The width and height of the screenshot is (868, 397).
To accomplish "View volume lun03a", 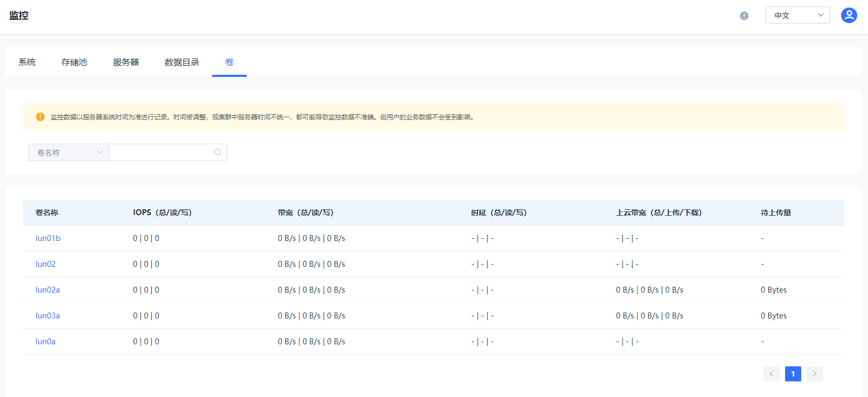I will [x=47, y=316].
